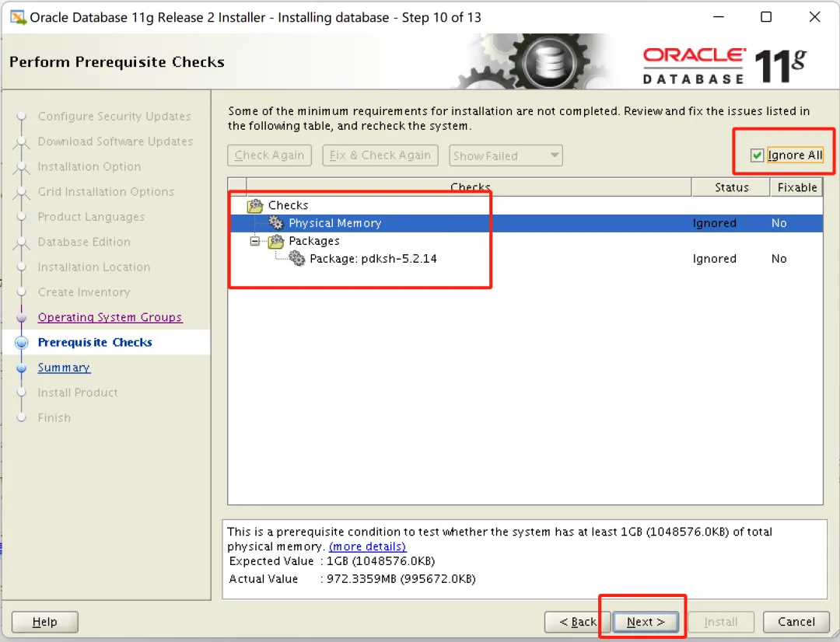Click the Product Languages step

point(91,217)
